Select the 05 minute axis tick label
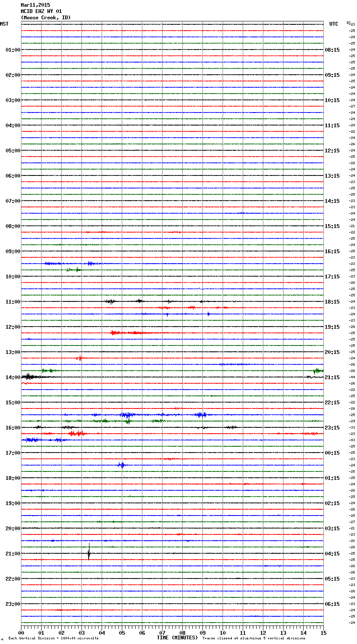The image size is (357, 644). tap(122, 633)
